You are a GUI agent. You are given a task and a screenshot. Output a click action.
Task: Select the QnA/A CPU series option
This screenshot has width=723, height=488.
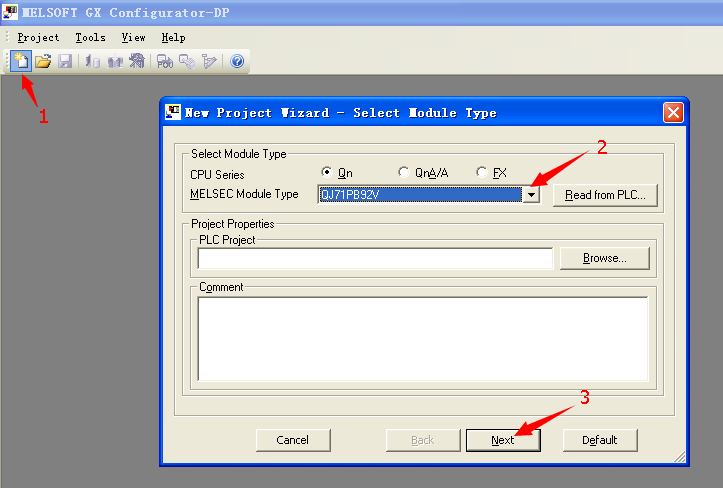[404, 173]
